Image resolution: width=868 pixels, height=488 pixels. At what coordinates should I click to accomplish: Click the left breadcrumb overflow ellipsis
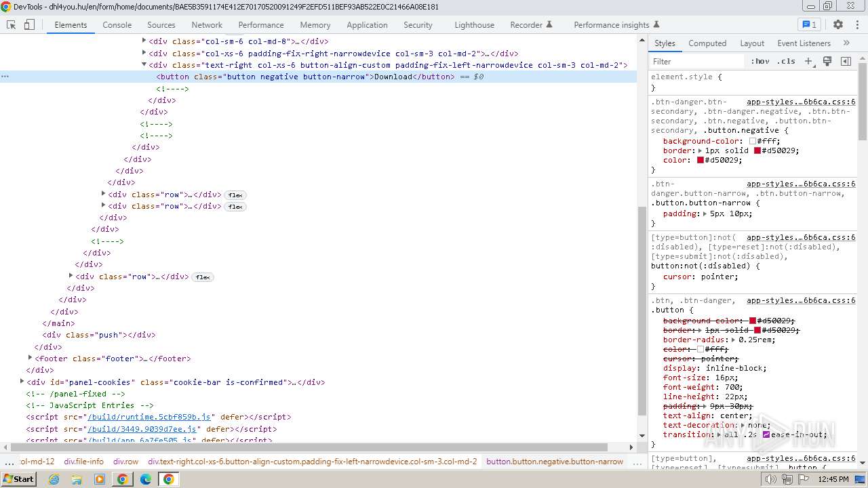pos(8,462)
